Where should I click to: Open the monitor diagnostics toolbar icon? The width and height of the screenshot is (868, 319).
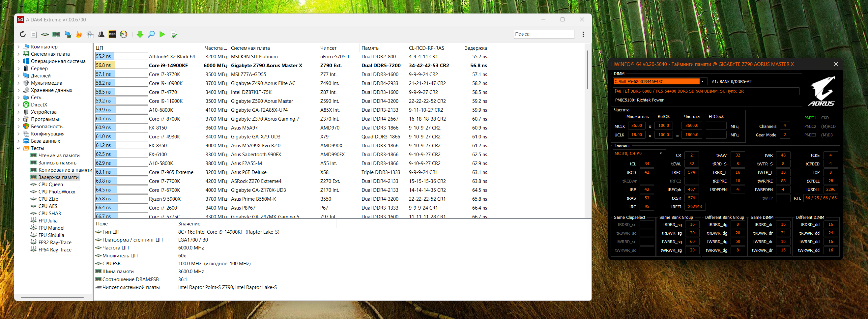(68, 34)
